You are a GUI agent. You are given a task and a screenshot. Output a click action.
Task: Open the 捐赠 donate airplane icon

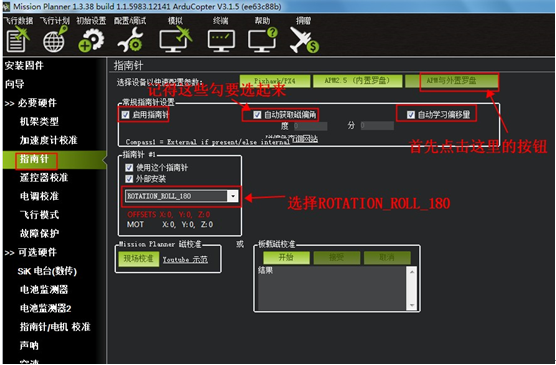pyautogui.click(x=304, y=40)
